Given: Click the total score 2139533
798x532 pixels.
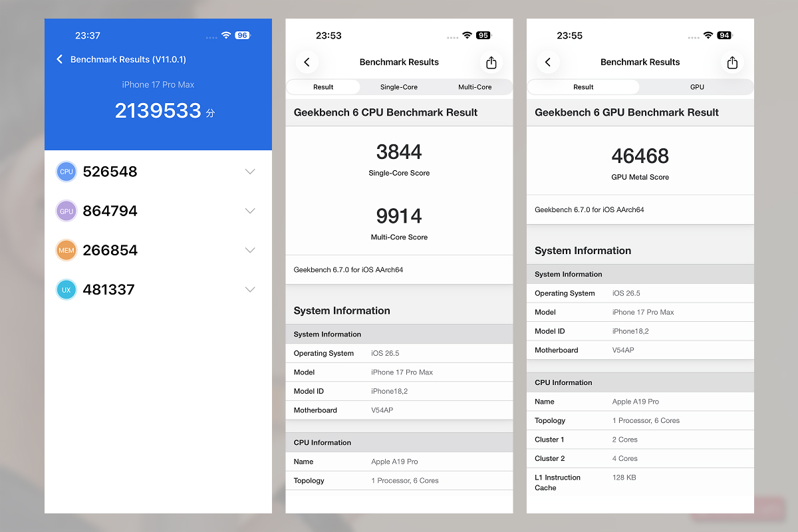Looking at the screenshot, I should point(158,110).
